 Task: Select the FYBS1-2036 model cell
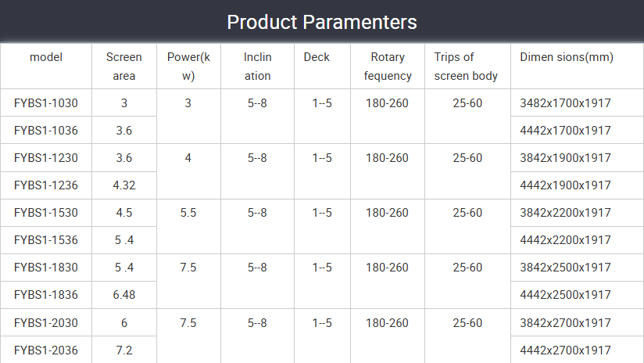click(46, 350)
